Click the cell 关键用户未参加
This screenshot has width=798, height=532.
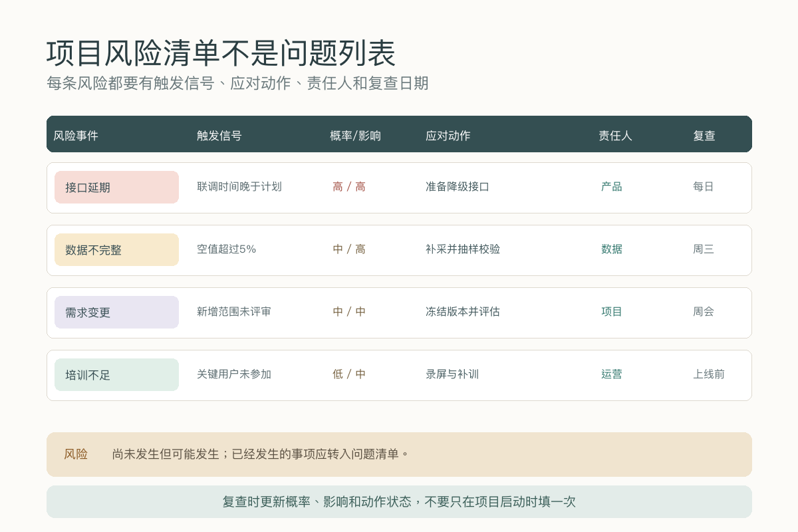tap(234, 374)
